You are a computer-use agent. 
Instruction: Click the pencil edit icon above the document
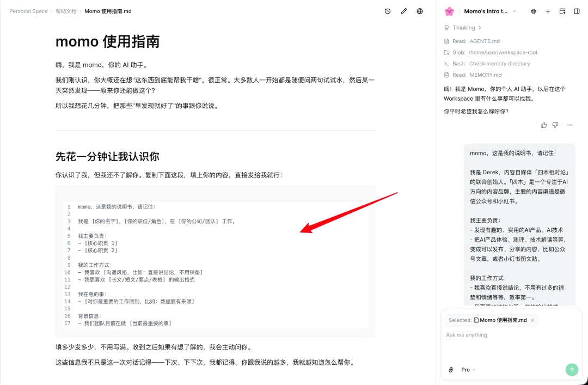tap(403, 11)
